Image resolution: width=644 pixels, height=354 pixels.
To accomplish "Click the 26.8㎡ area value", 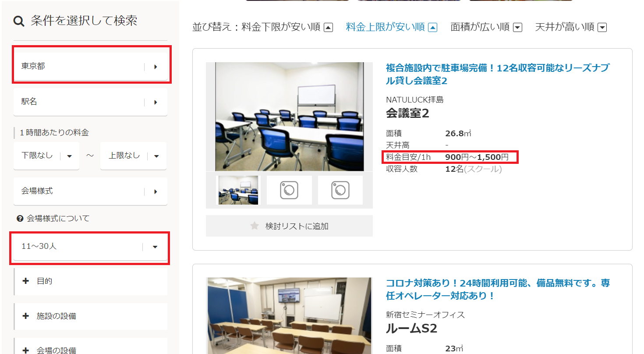I will [458, 134].
